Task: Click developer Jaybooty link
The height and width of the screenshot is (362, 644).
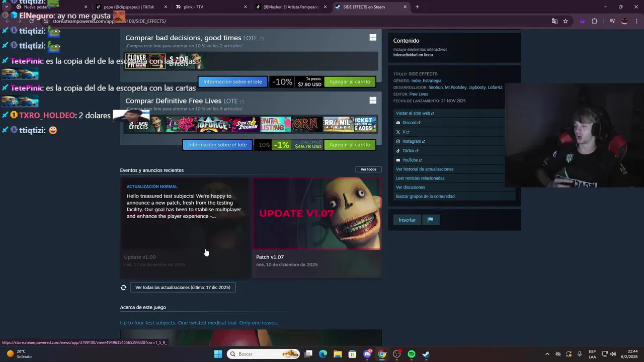Action: [477, 87]
